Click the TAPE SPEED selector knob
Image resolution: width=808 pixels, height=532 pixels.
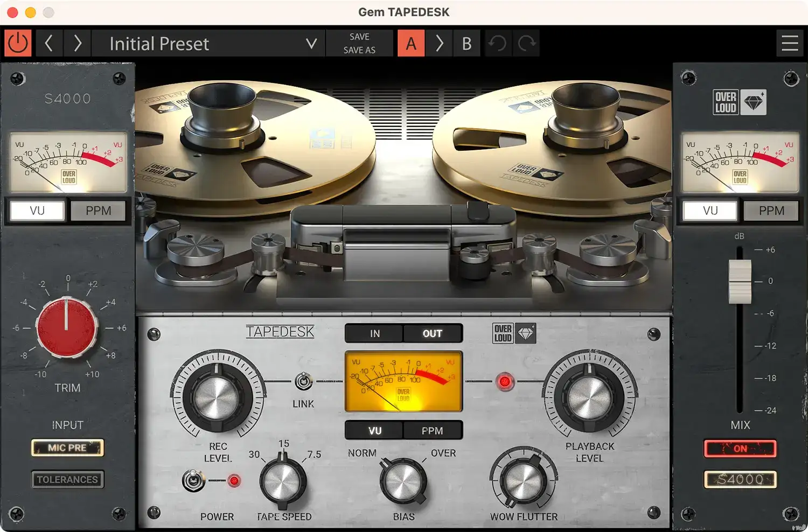click(282, 481)
